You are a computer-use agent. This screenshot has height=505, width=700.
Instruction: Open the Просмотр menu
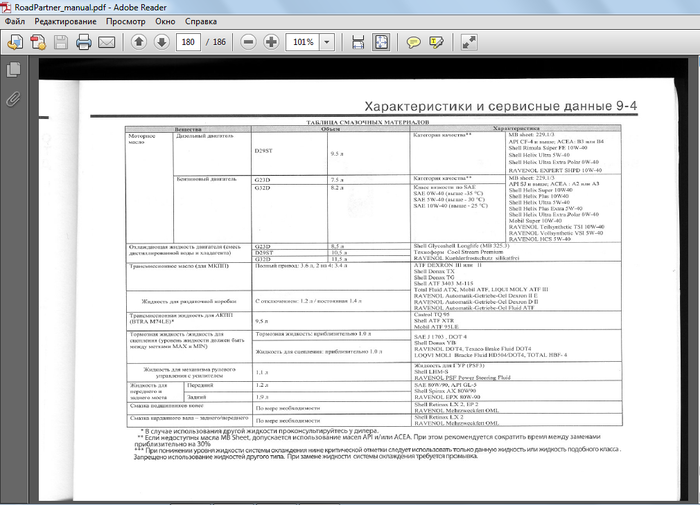(x=125, y=21)
